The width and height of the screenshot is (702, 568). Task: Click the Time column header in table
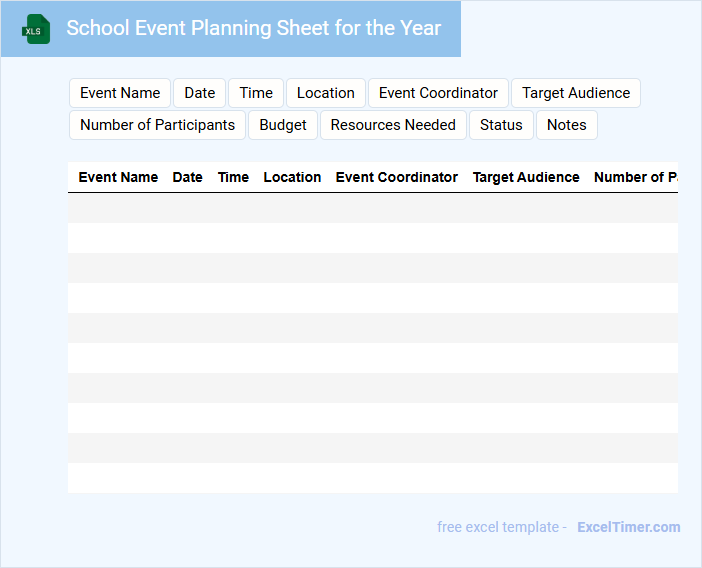(x=233, y=177)
